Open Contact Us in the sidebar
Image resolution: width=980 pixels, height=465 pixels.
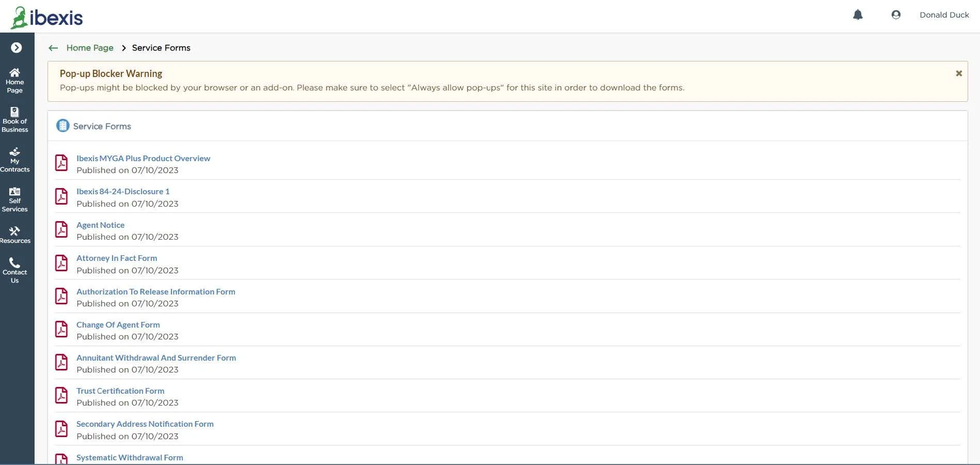[x=15, y=271]
